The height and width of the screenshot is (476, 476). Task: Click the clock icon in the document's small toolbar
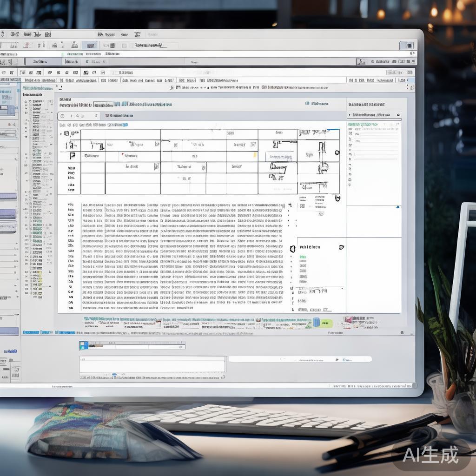click(x=63, y=116)
